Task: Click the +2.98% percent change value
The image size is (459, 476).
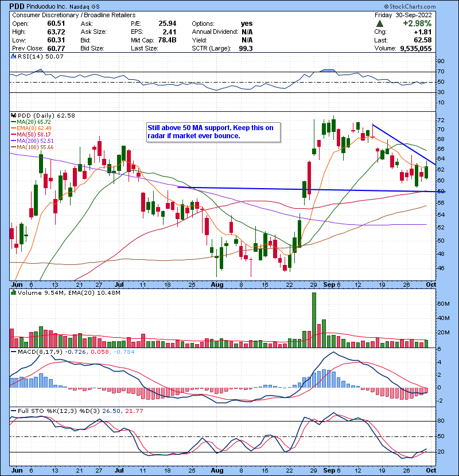Action: [x=417, y=24]
